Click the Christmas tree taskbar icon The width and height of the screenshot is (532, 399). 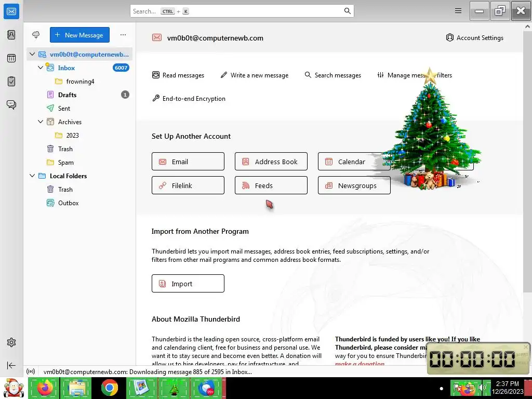(174, 388)
